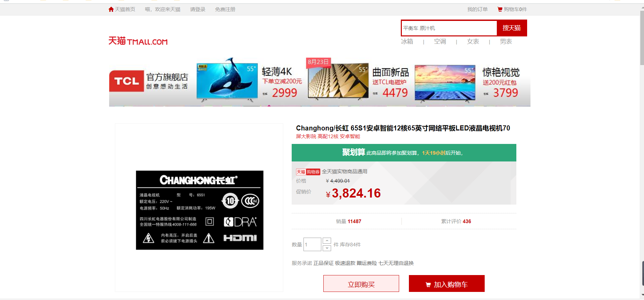Click the 加入购物车 add to cart button
The width and height of the screenshot is (644, 300).
[x=447, y=284]
